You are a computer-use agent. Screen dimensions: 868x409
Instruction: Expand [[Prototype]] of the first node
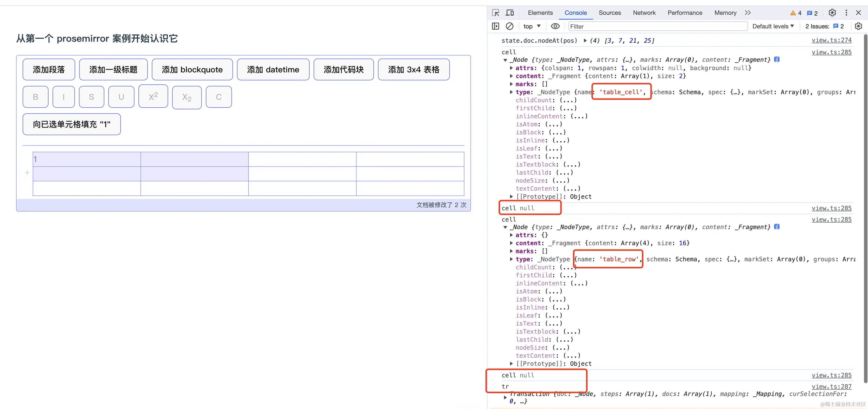coord(511,196)
